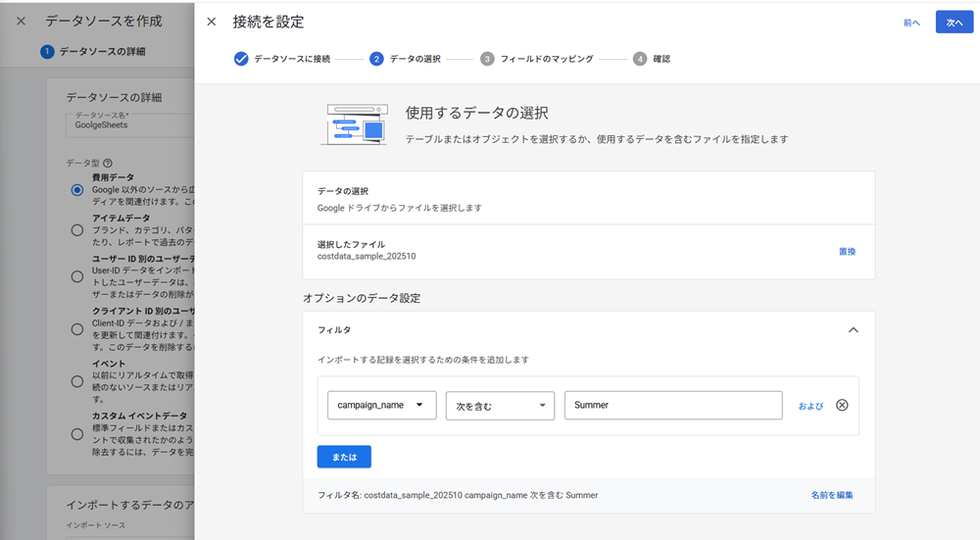980x540 pixels.
Task: Select the アイテムデータ radio button
Action: tap(77, 229)
